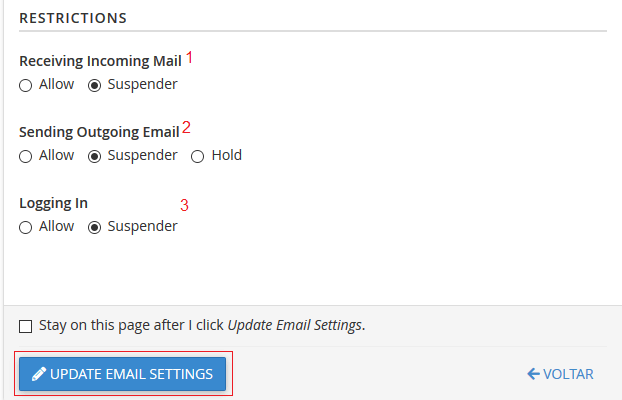
Task: Select Allow for Receiving Incoming Mail
Action: [x=26, y=85]
